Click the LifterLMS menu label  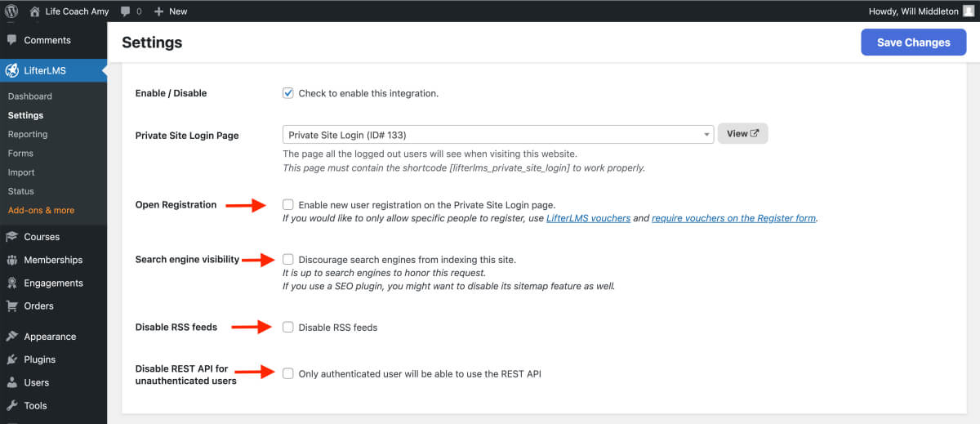(45, 71)
